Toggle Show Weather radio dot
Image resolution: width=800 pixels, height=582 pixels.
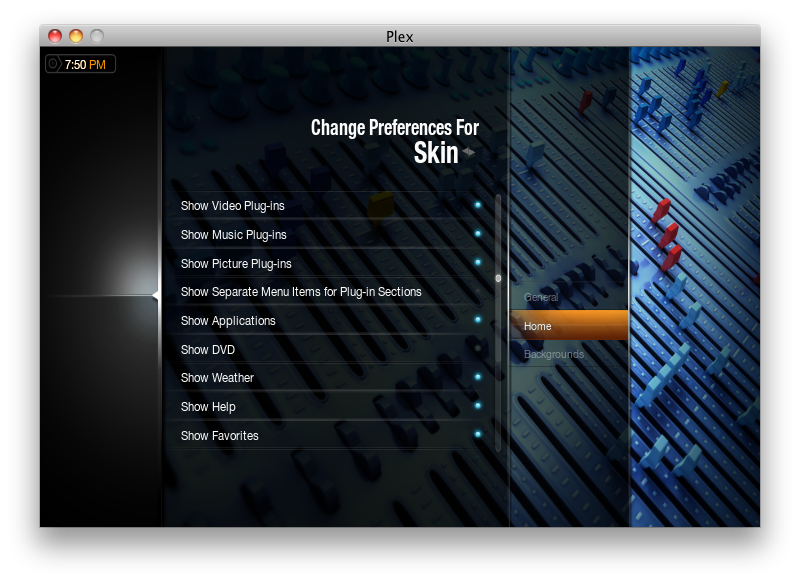tap(478, 377)
